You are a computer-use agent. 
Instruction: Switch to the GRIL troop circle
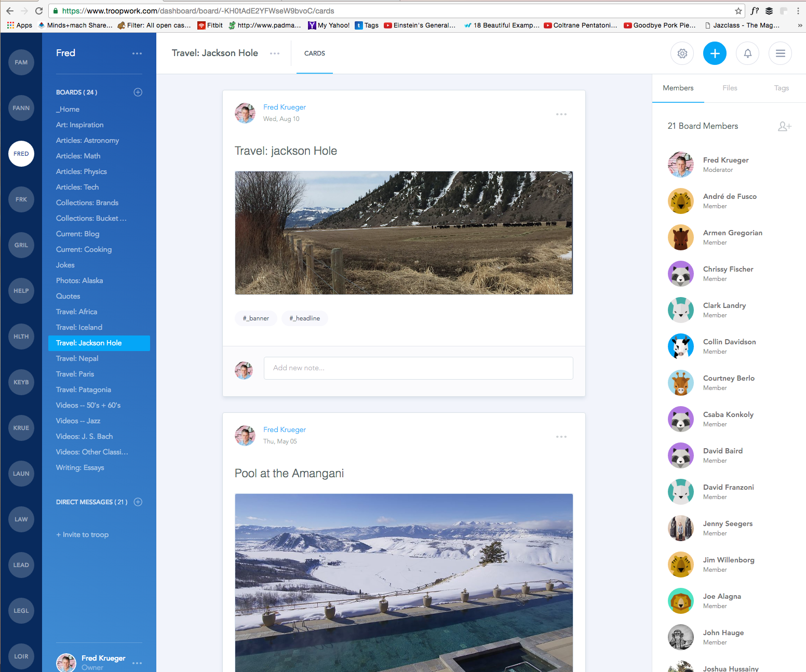click(x=21, y=245)
